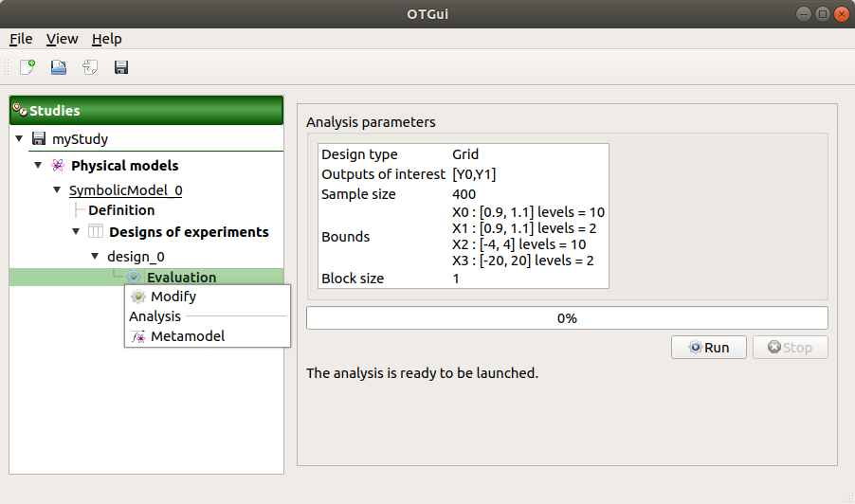The height and width of the screenshot is (504, 855).
Task: Select the Definition tree item
Action: coord(121,210)
